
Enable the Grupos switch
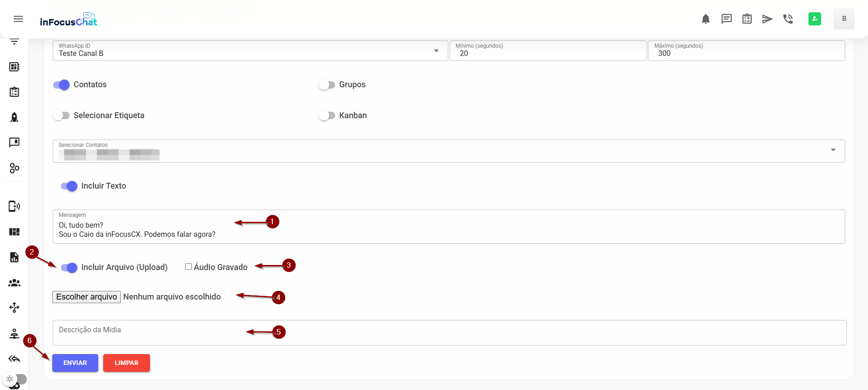point(327,85)
